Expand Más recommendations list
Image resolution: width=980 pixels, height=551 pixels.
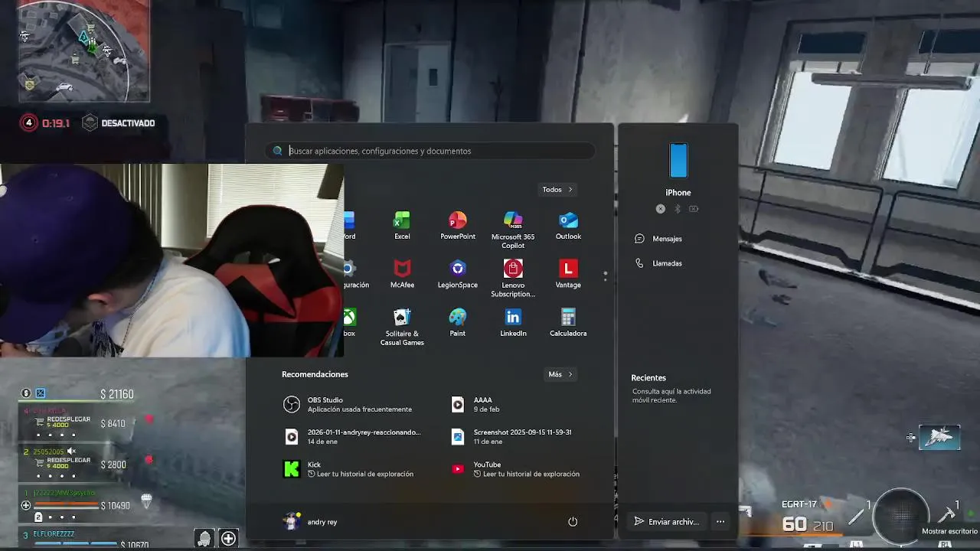point(560,374)
